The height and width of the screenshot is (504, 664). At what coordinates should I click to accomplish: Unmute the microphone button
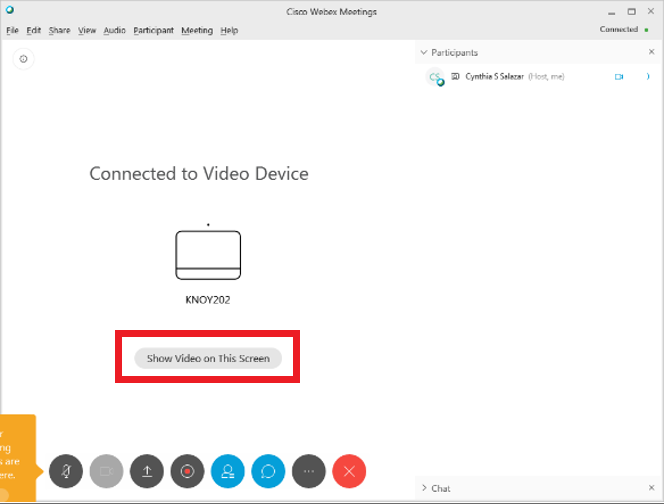(66, 470)
